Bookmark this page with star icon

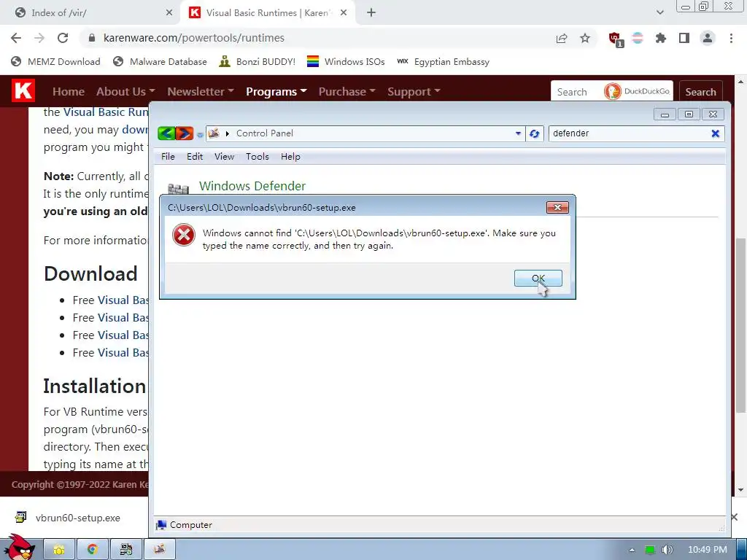click(585, 39)
